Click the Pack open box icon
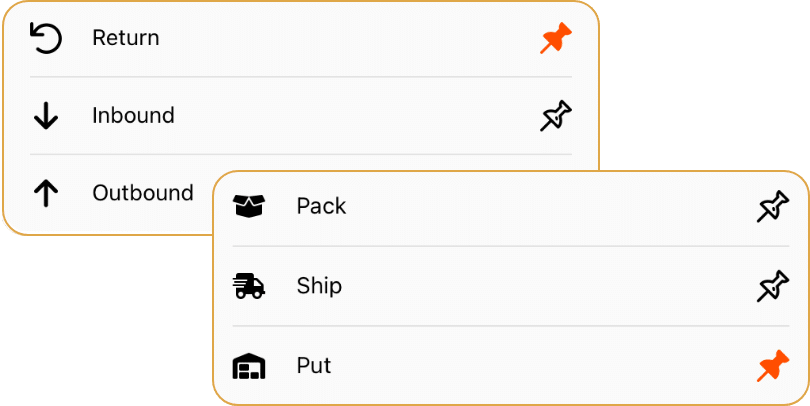810x406 pixels. click(248, 206)
